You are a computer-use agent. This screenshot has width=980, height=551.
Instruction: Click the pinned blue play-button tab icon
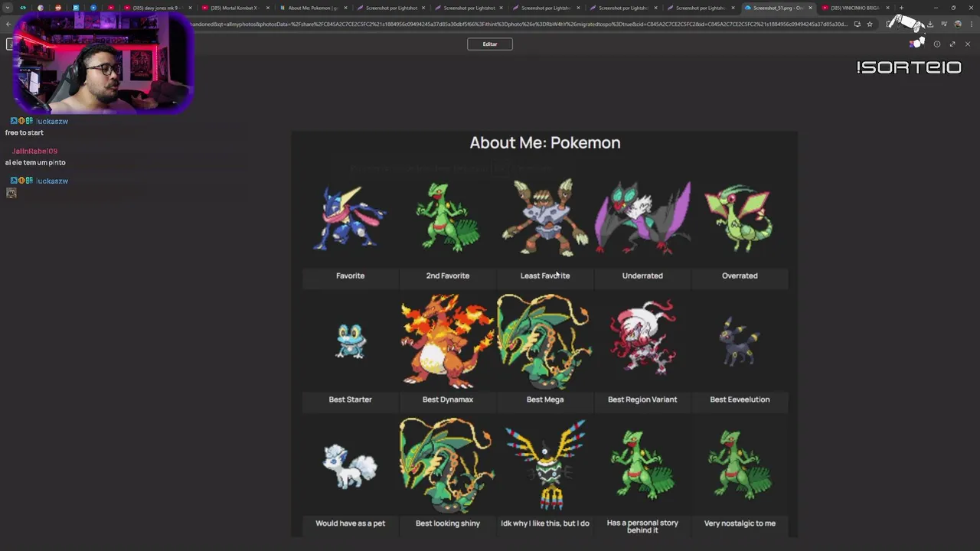point(93,8)
